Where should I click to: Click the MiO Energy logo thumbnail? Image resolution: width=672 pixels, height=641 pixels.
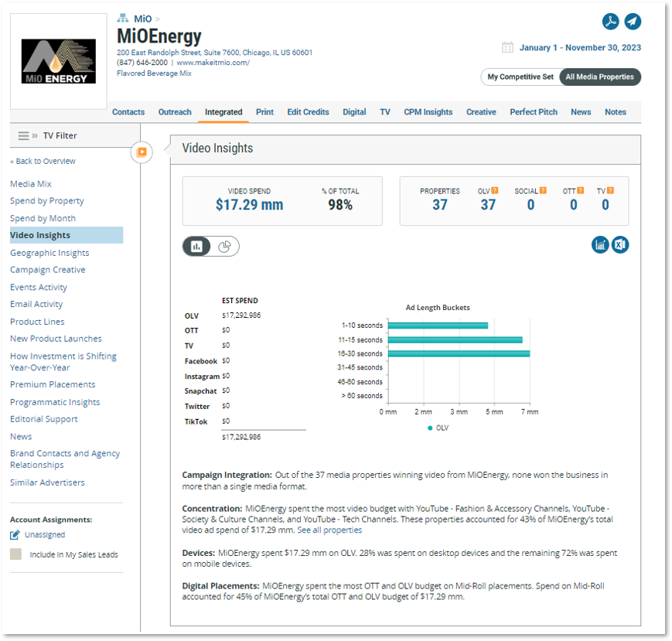coord(59,61)
